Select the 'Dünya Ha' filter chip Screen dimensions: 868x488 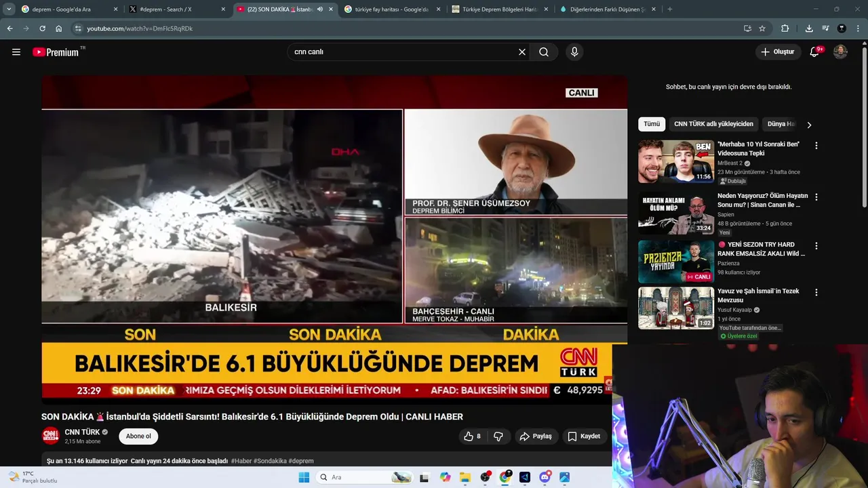[781, 124]
